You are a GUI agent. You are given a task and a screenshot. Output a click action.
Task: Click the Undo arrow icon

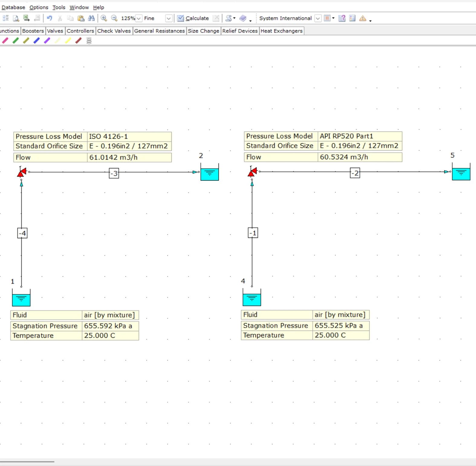click(50, 18)
